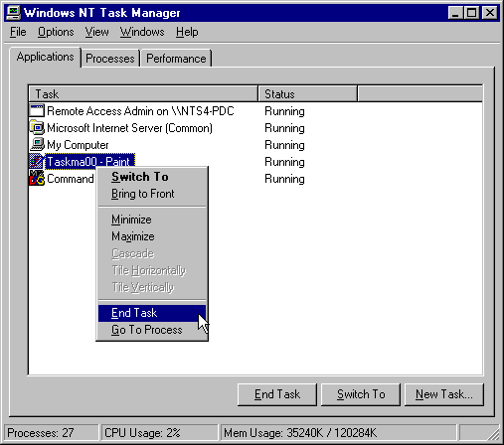
Task: Click the bottom Switch To button
Action: coord(361,394)
